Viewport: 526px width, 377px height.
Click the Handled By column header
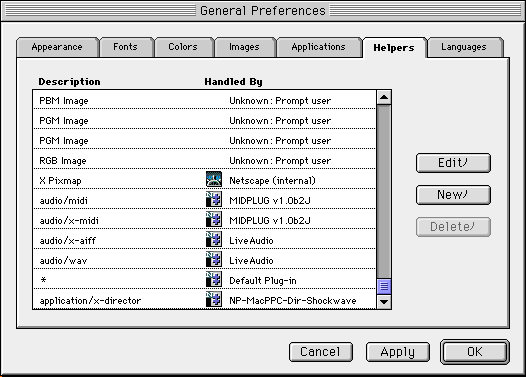click(233, 82)
